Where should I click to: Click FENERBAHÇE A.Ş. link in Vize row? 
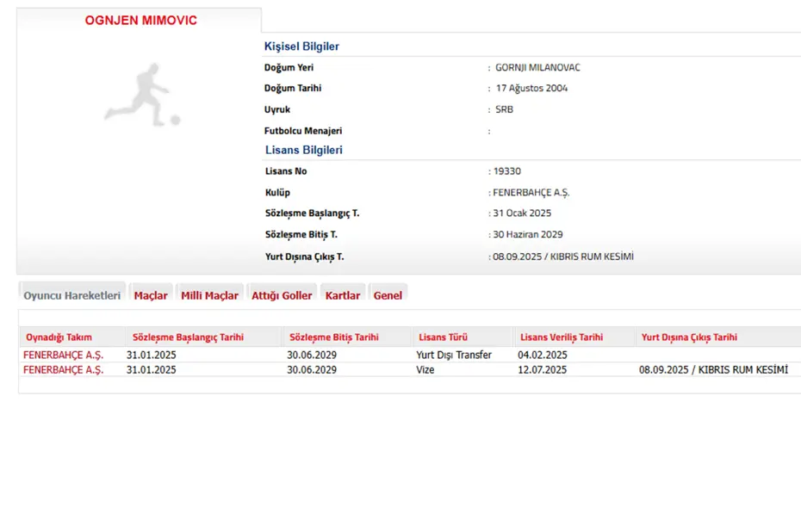[64, 369]
